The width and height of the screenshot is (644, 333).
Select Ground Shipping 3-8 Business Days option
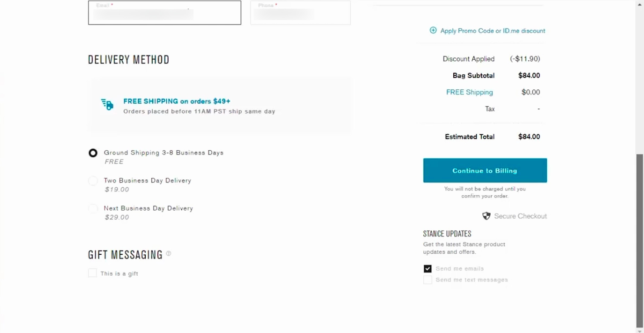click(x=93, y=153)
